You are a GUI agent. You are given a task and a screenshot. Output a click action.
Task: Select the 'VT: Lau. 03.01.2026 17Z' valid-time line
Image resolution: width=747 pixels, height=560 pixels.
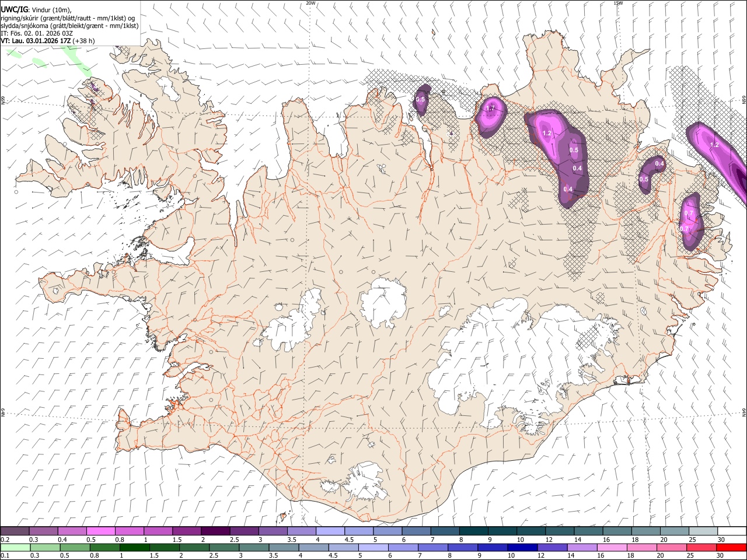[36, 41]
